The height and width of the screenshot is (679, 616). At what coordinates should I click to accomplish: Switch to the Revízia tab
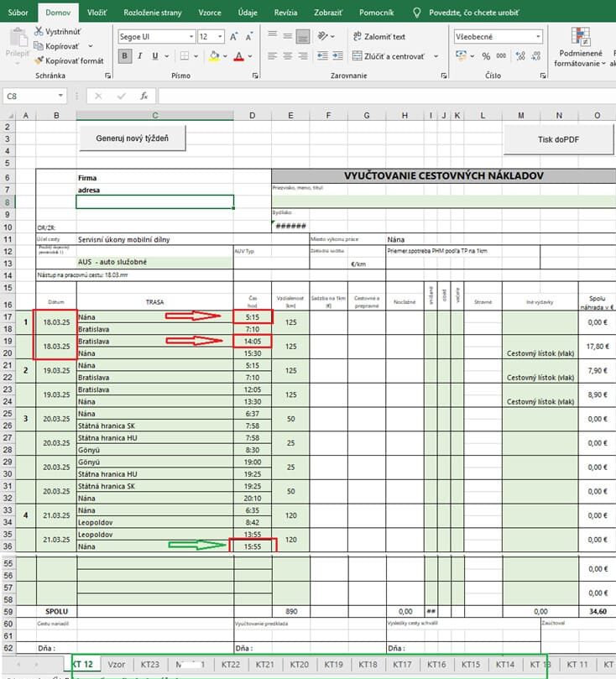tap(285, 13)
